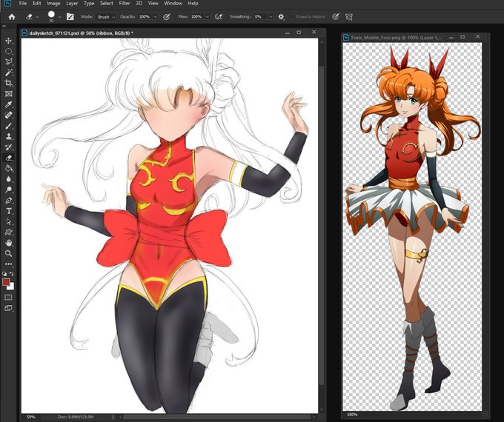Select the Custom Shape tool
This screenshot has width=504, height=422.
pos(9,232)
